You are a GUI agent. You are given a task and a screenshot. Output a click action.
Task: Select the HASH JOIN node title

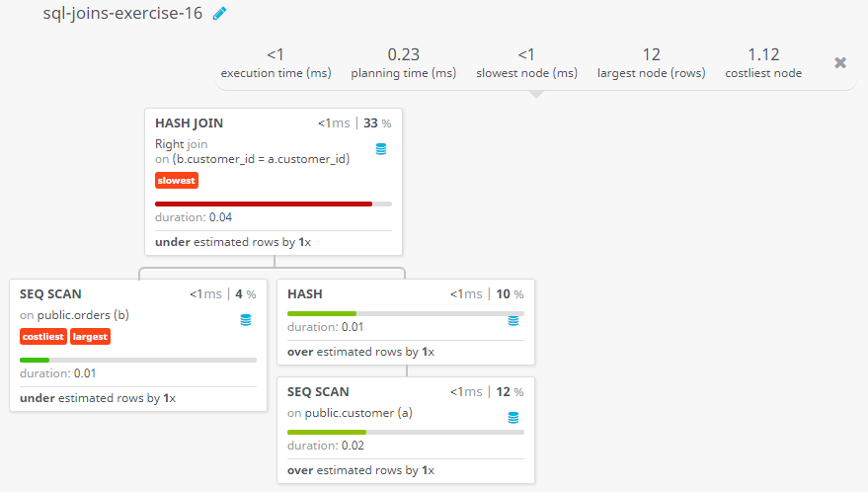189,123
